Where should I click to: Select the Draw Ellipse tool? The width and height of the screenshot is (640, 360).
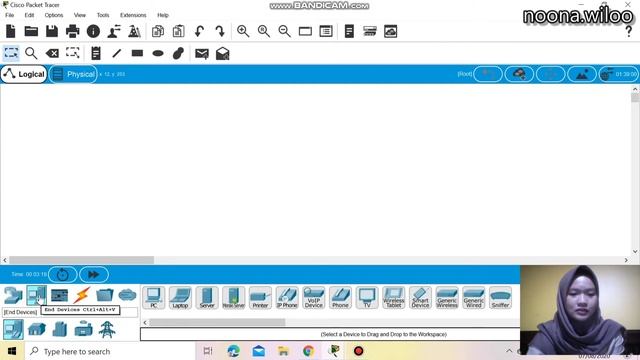click(158, 53)
